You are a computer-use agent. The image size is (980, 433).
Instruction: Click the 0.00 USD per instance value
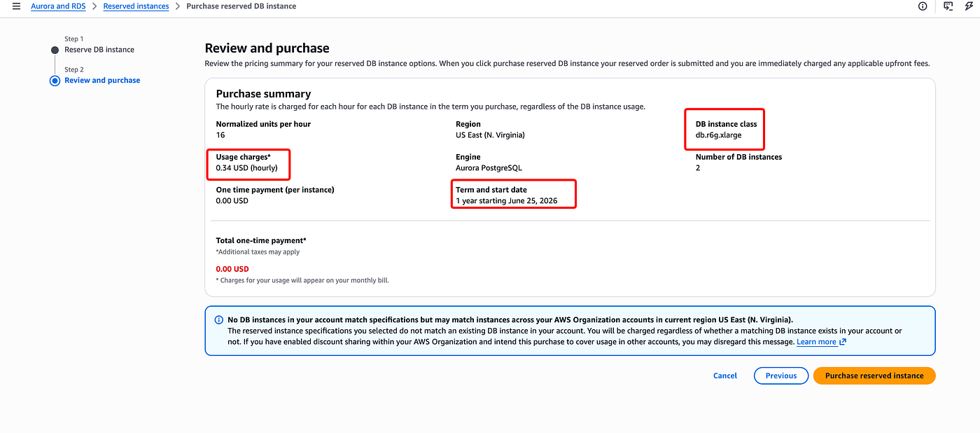233,201
